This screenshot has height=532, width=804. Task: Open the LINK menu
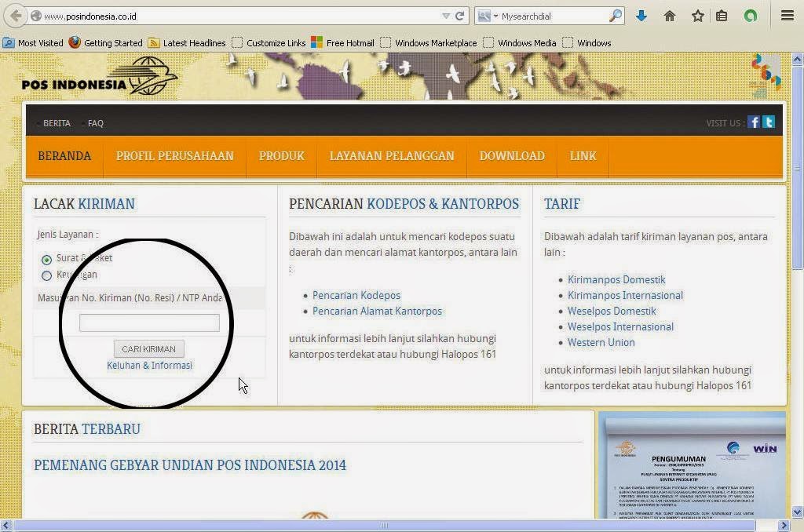tap(583, 156)
